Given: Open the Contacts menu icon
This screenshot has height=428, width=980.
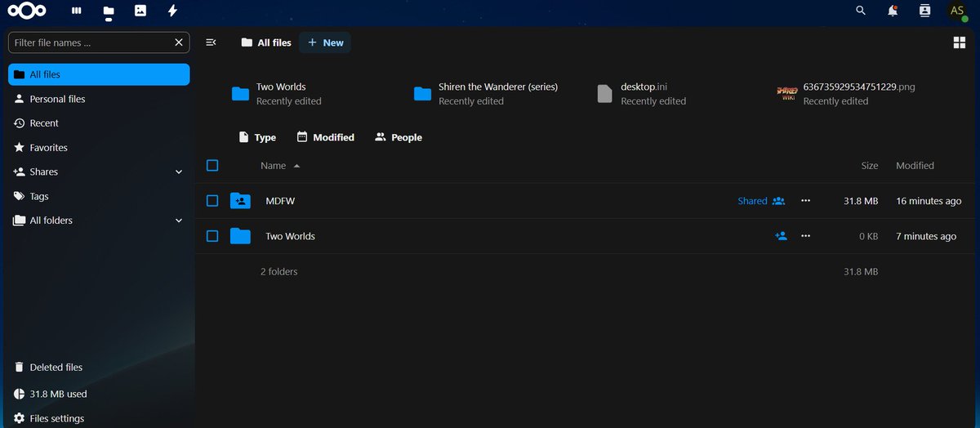Looking at the screenshot, I should [x=924, y=11].
